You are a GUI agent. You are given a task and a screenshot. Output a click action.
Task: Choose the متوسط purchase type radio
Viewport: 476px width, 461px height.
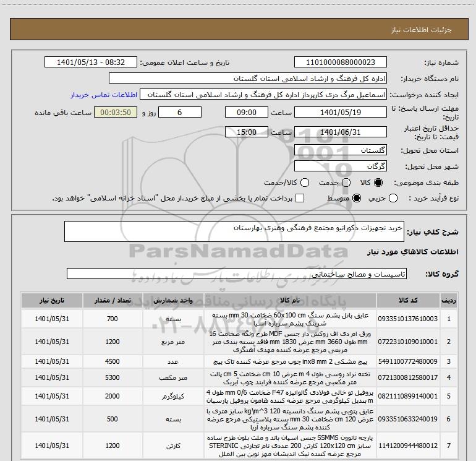pos(357,198)
